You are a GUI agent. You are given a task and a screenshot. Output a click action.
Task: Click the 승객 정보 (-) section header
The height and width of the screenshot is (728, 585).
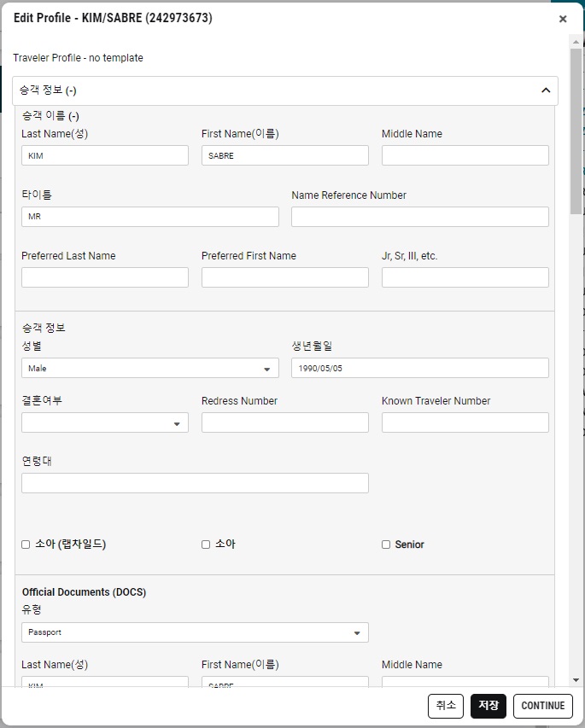pyautogui.click(x=285, y=90)
